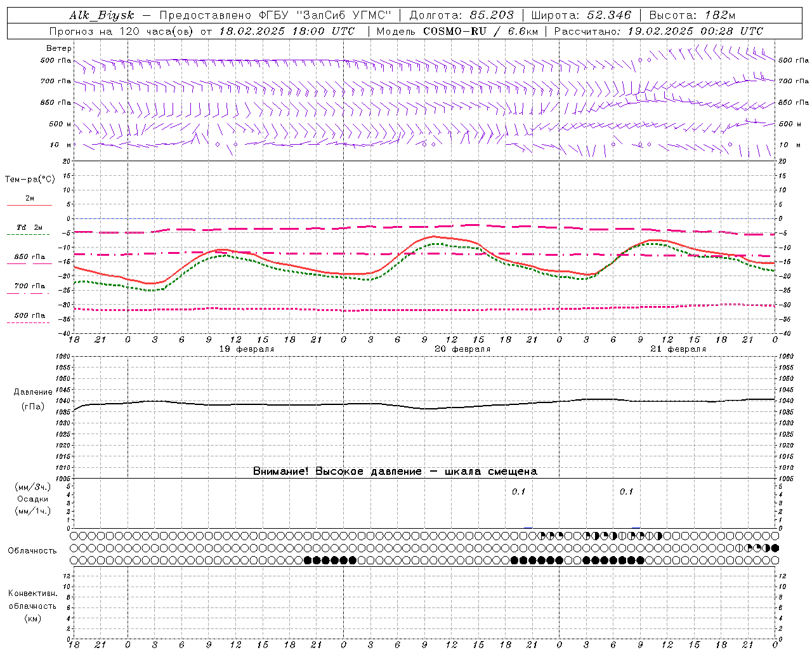Click the model name "COSMO-RU / 6.6км"
Viewport: 812px width, 650px height.
tap(481, 31)
